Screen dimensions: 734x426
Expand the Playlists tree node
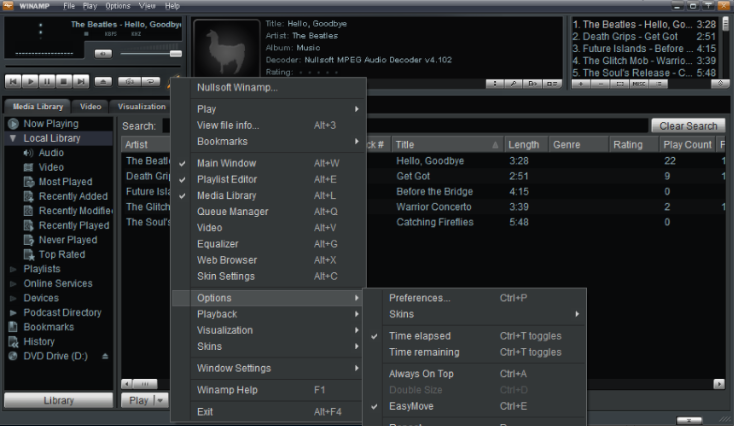(13, 269)
